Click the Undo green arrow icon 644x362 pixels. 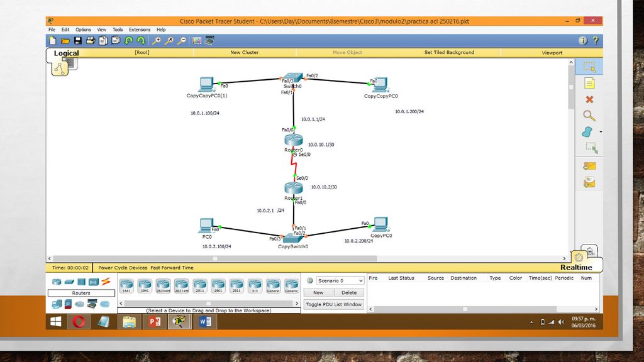128,41
